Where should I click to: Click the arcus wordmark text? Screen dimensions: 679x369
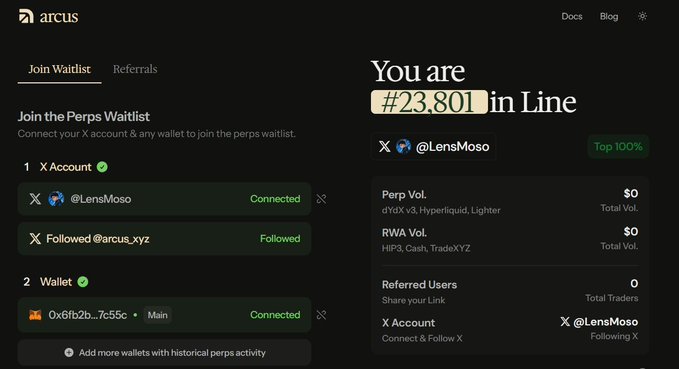[x=59, y=17]
